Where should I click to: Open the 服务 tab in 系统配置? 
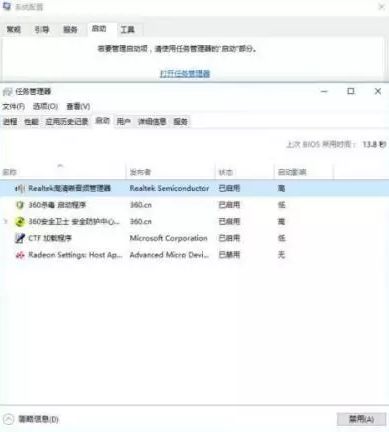[x=70, y=30]
